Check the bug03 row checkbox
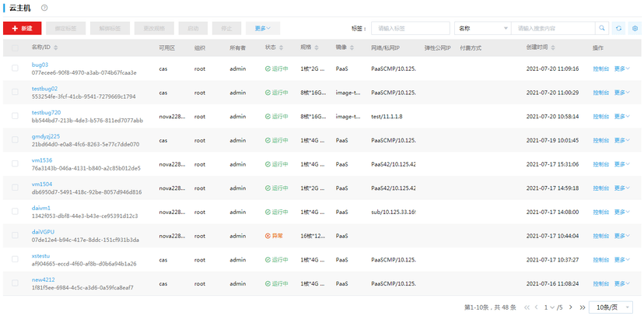The width and height of the screenshot is (644, 316). 16,68
